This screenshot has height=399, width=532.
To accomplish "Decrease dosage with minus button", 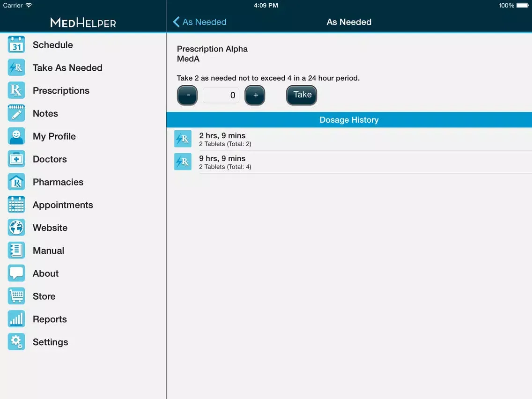I will (x=187, y=95).
